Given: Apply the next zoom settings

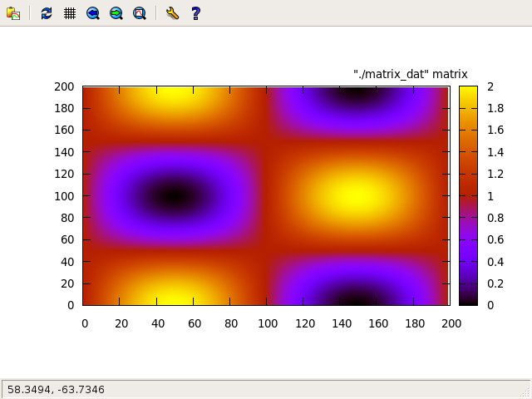Looking at the screenshot, I should tap(116, 13).
